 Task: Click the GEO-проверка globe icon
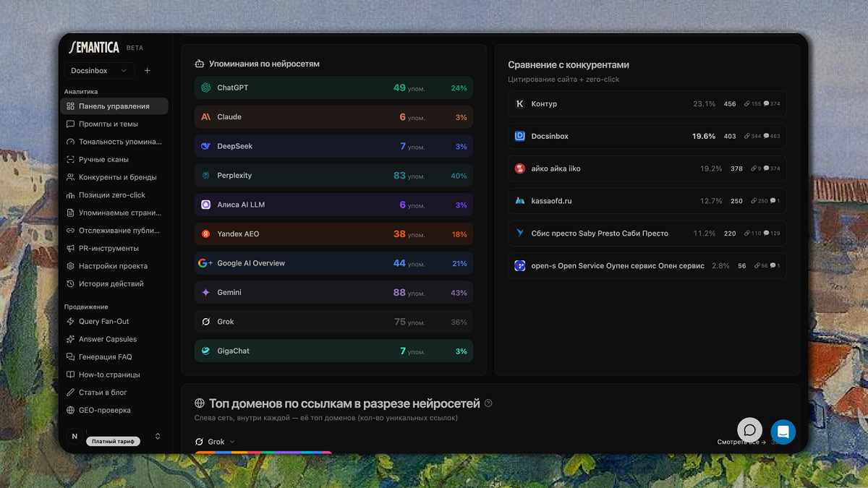(x=70, y=410)
